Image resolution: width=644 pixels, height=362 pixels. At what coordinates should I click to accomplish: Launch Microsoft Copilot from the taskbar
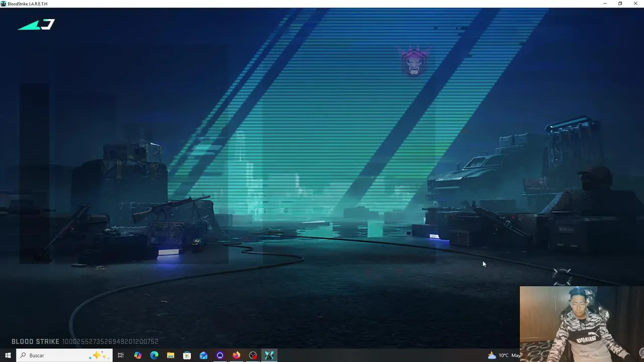point(138,355)
